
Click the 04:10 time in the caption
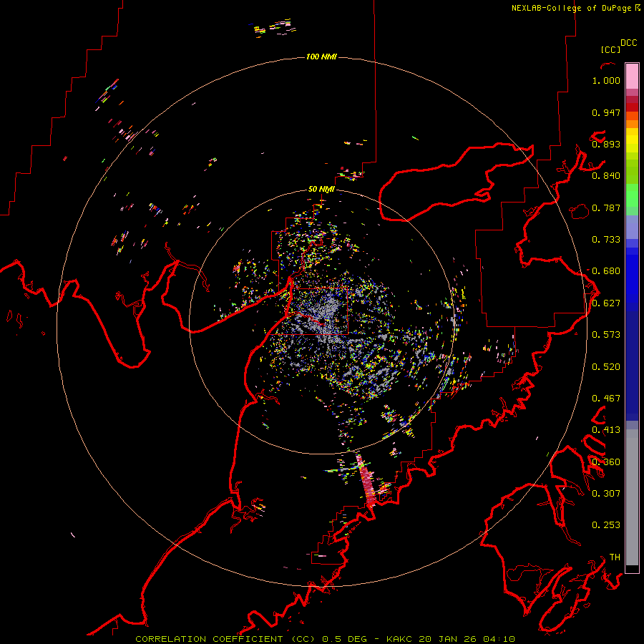(499, 639)
